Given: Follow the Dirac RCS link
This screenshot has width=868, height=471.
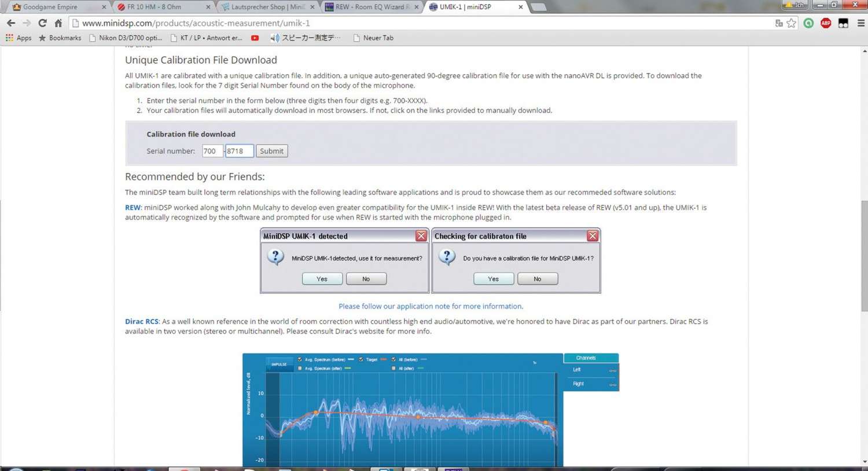Looking at the screenshot, I should [x=142, y=321].
